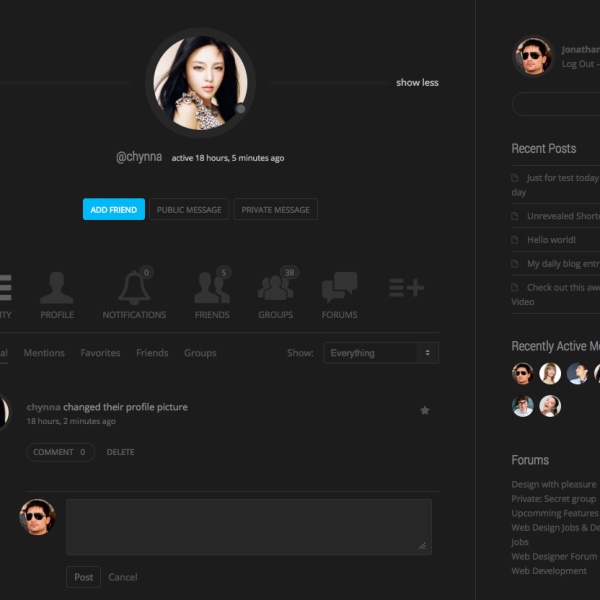Open the Profile icon in navigation

coord(57,289)
